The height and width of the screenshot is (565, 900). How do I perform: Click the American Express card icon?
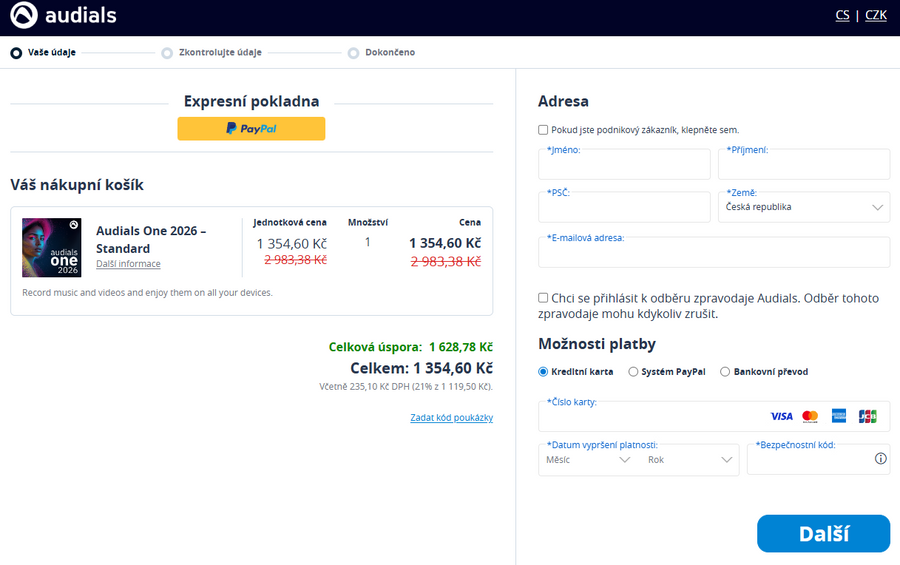(839, 416)
